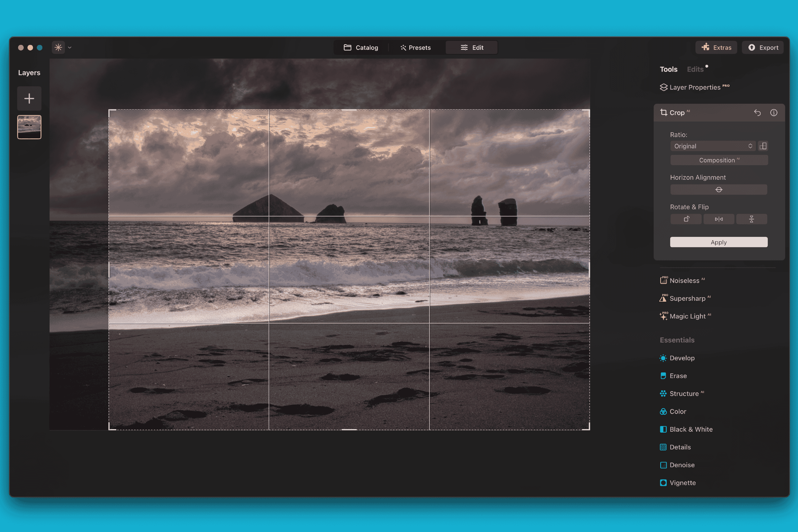Switch to the Edits panel tab
This screenshot has width=798, height=532.
tap(695, 69)
